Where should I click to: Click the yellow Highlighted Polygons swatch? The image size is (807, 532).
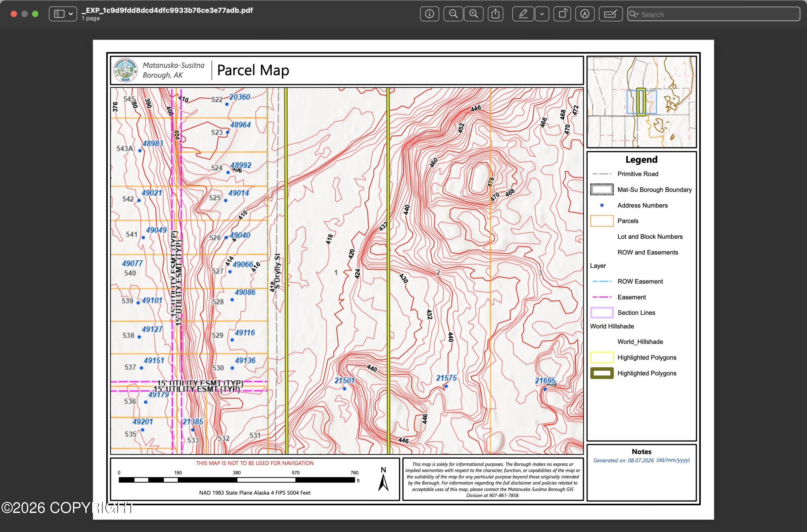tap(602, 357)
